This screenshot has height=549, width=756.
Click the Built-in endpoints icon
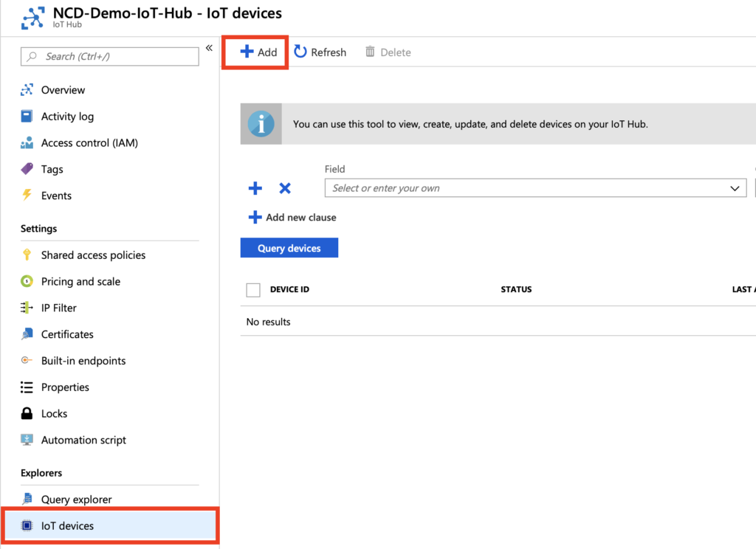point(27,360)
